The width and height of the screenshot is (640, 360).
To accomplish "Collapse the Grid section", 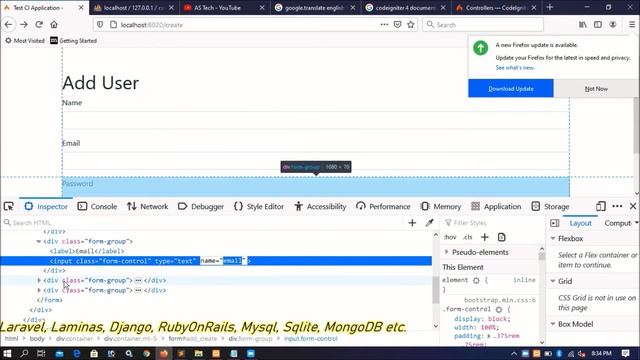I will [553, 281].
